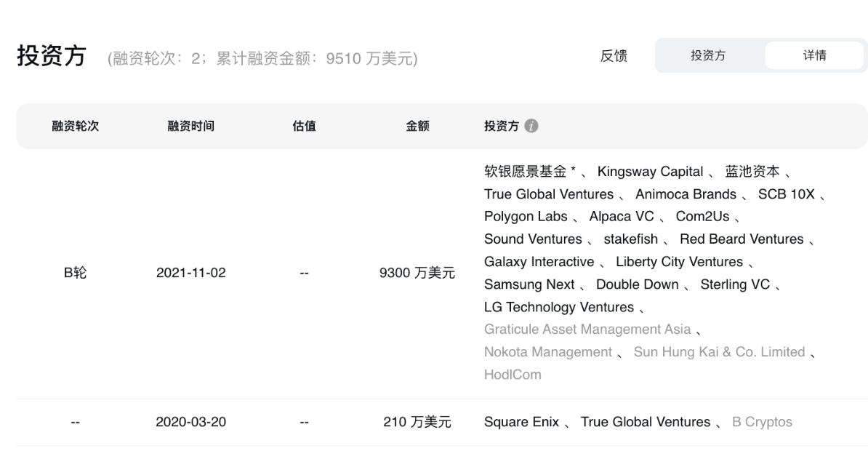Switch to the 详情 tab
Viewport: 868px width, 451px height.
point(814,55)
